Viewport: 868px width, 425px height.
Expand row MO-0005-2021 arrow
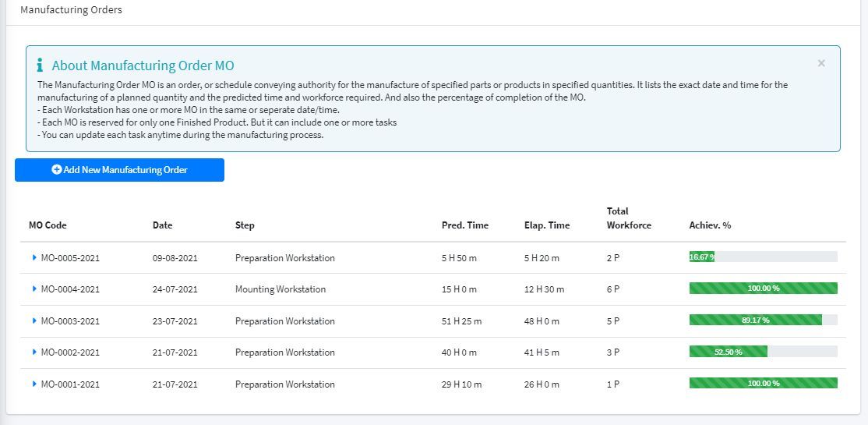pyautogui.click(x=34, y=257)
